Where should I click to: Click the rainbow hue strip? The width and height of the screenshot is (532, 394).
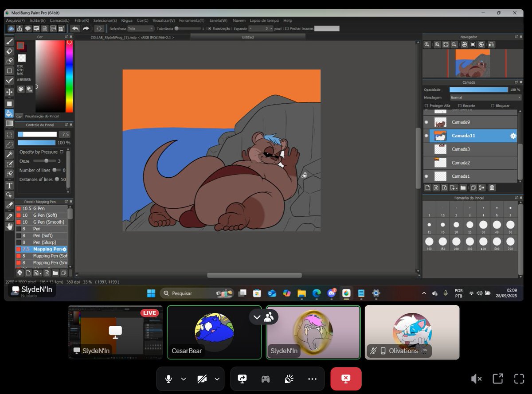(69, 76)
